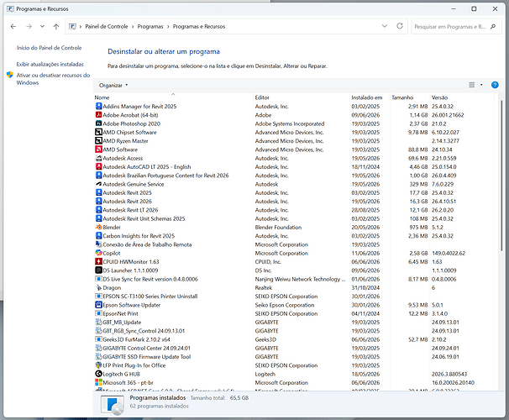Click the Adobe Acrobat (64-bit) icon
This screenshot has width=509, height=420.
[98, 115]
